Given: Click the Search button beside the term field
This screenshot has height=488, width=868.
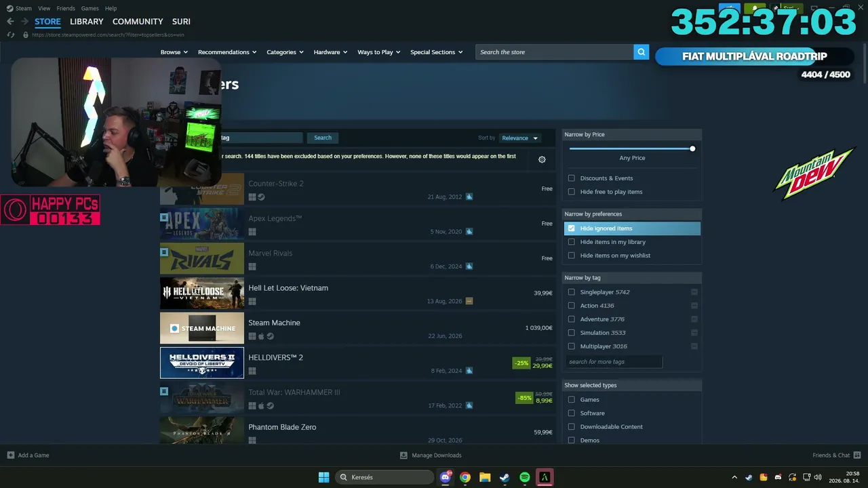Looking at the screenshot, I should point(323,138).
